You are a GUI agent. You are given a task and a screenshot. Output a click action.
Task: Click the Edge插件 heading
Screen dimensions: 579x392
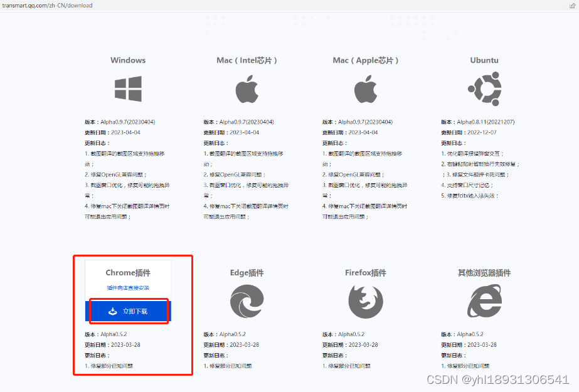(247, 273)
